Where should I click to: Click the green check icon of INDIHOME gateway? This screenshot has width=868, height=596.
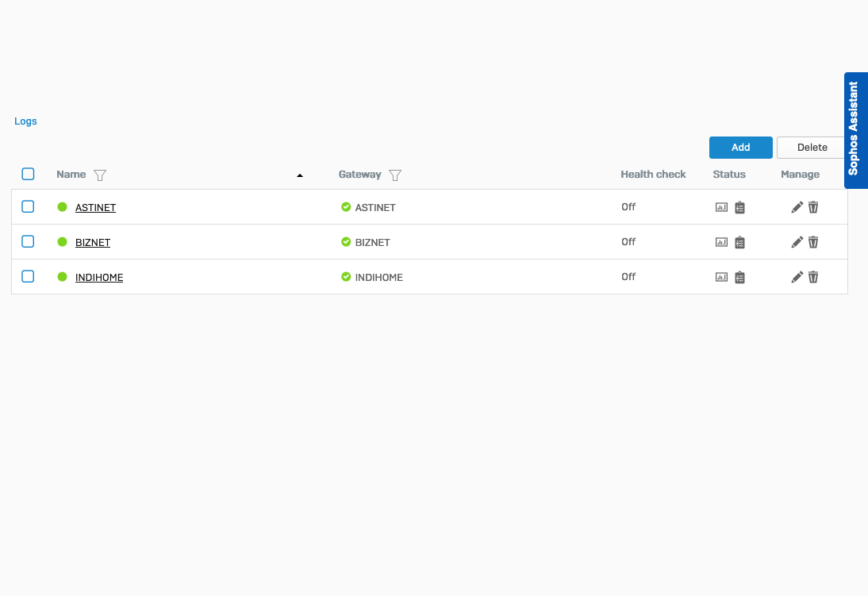[x=346, y=276]
